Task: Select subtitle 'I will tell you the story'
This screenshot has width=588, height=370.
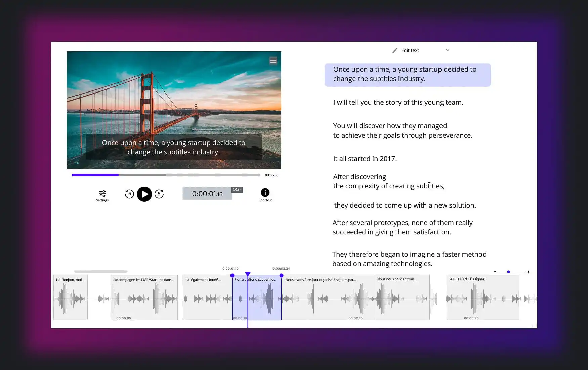Action: click(x=398, y=102)
